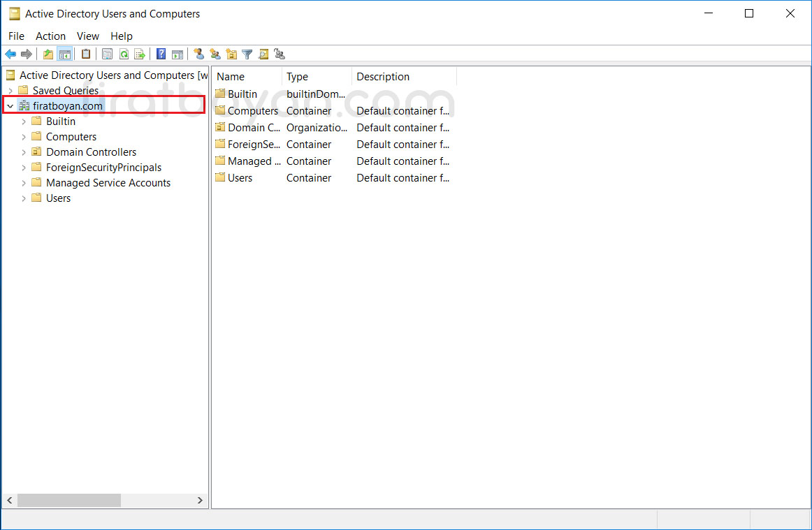
Task: Click the Domain C... OU icon in list pane
Action: tap(220, 127)
